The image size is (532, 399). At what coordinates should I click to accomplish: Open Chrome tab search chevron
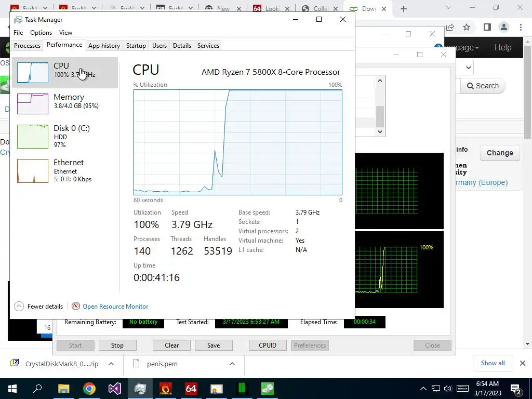coord(448,7)
